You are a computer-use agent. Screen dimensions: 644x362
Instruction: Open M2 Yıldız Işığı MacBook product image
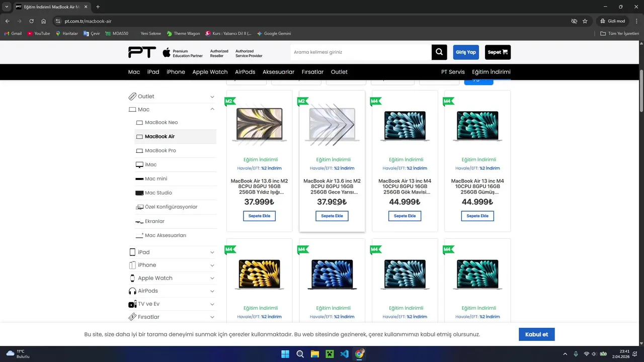click(259, 125)
